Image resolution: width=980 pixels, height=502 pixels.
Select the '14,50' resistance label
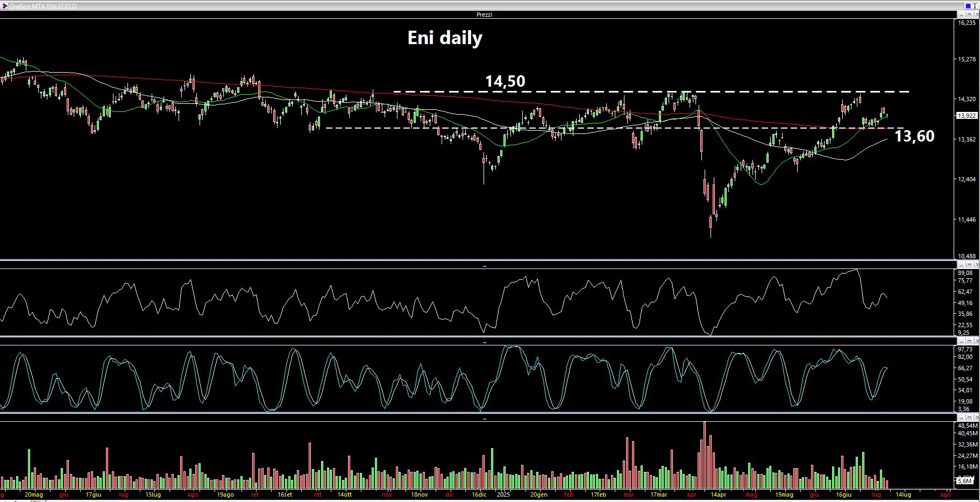coord(505,81)
